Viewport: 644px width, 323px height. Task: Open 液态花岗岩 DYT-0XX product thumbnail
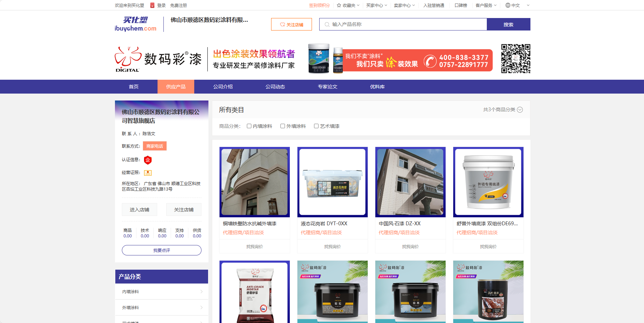point(332,182)
